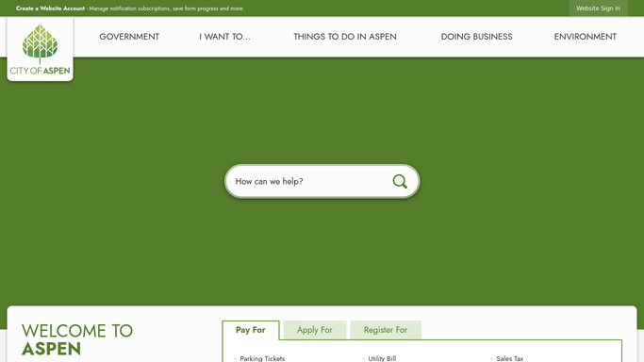
Task: Open the Sales Tax link
Action: [x=510, y=358]
